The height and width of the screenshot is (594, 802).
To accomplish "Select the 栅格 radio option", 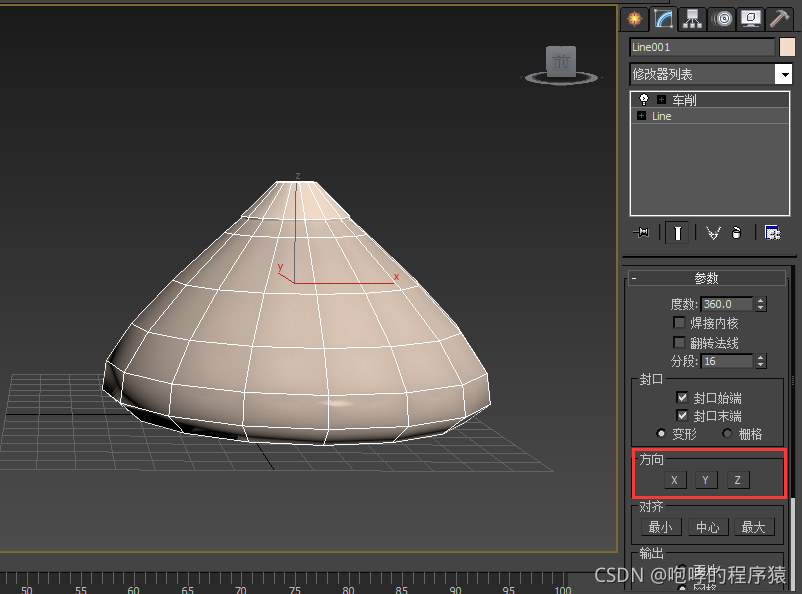I will pyautogui.click(x=727, y=433).
